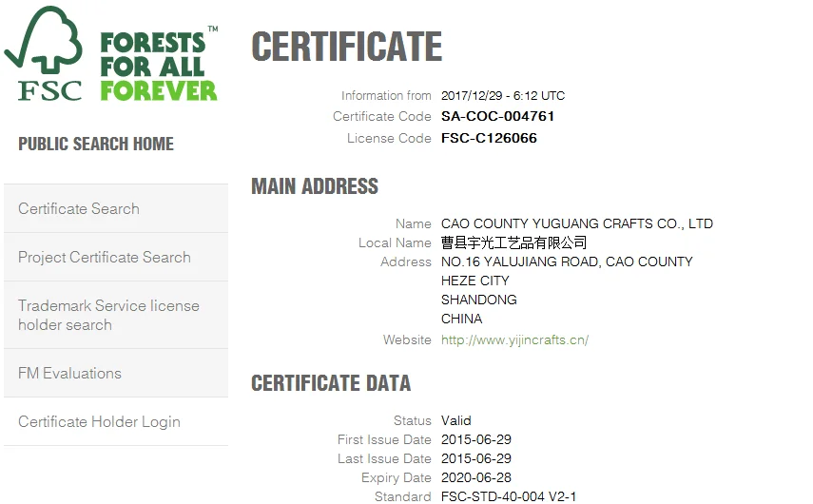Click the Expiry Date label
This screenshot has width=813, height=504.
(x=397, y=478)
